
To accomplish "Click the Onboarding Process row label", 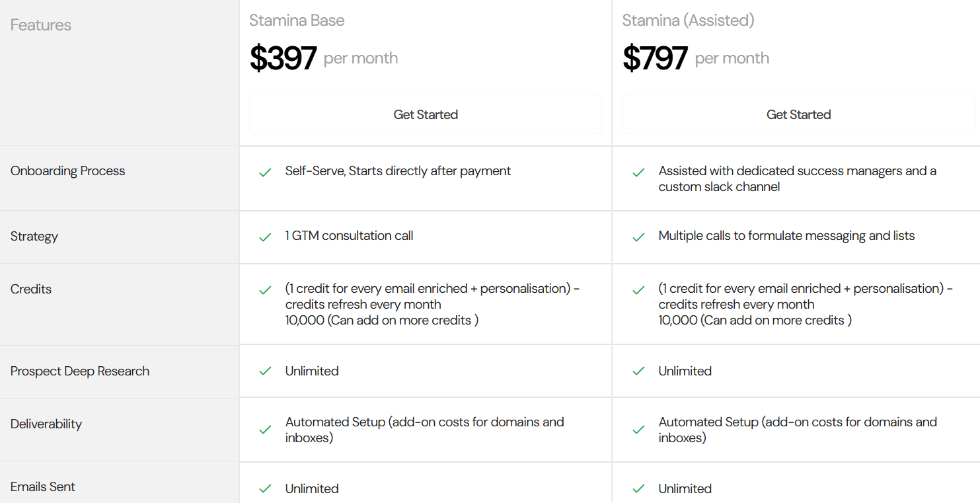I will [x=67, y=171].
